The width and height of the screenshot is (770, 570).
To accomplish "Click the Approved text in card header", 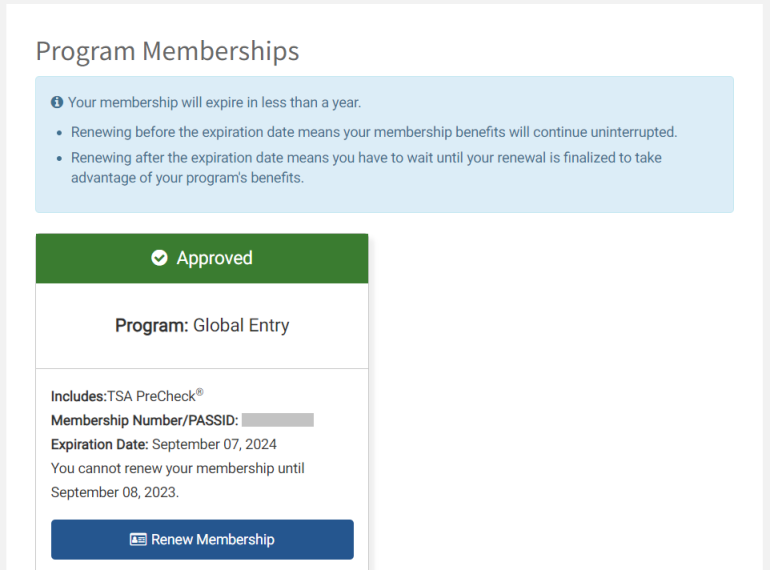I will click(214, 258).
